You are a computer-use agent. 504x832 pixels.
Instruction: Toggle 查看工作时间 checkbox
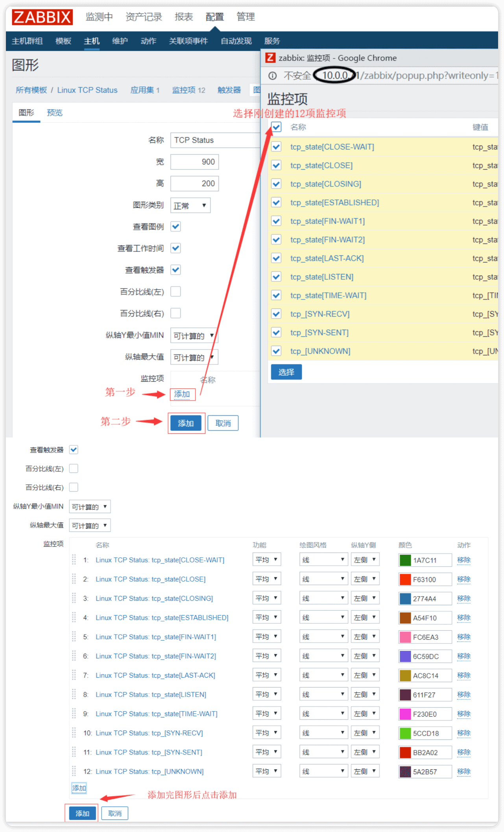175,248
